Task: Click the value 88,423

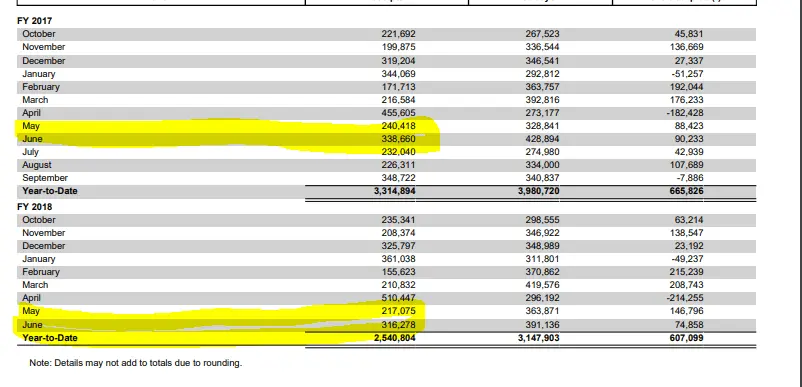Action: click(689, 126)
